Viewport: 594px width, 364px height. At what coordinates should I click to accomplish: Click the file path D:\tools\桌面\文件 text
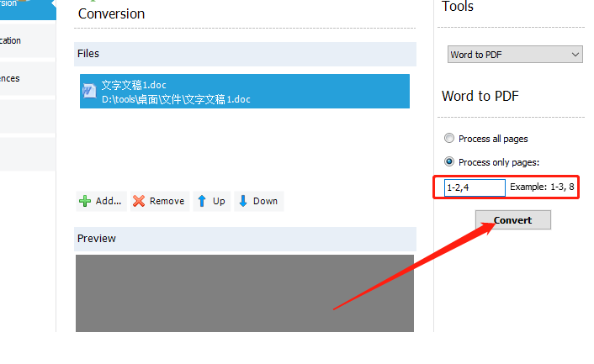pos(176,99)
